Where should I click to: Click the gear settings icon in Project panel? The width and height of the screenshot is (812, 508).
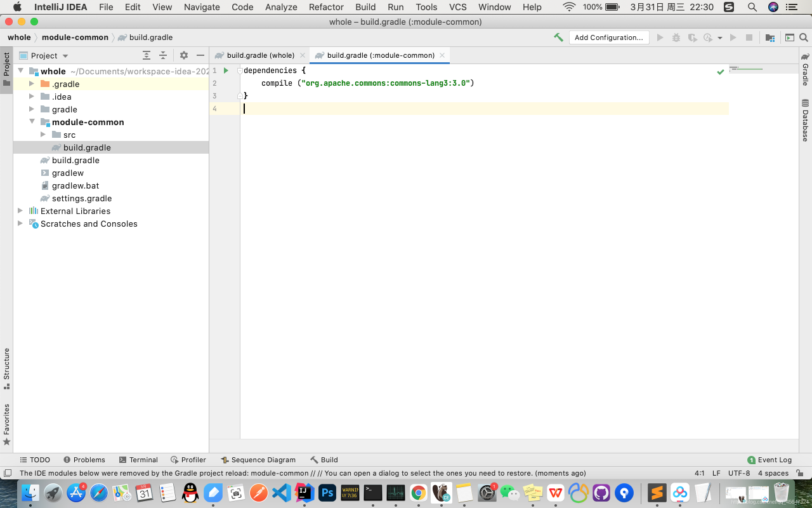pyautogui.click(x=184, y=55)
